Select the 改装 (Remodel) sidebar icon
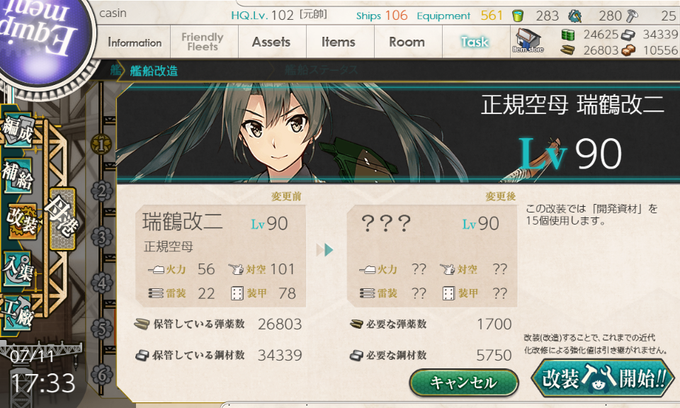This screenshot has width=680, height=408. (x=23, y=222)
